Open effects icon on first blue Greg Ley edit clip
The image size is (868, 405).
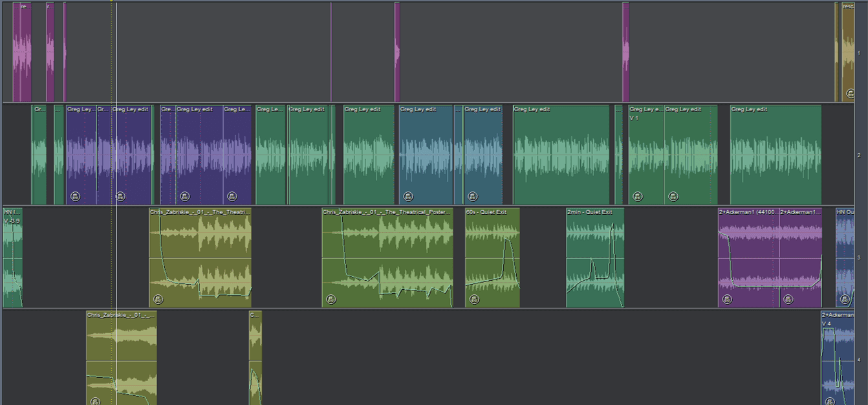pos(407,196)
